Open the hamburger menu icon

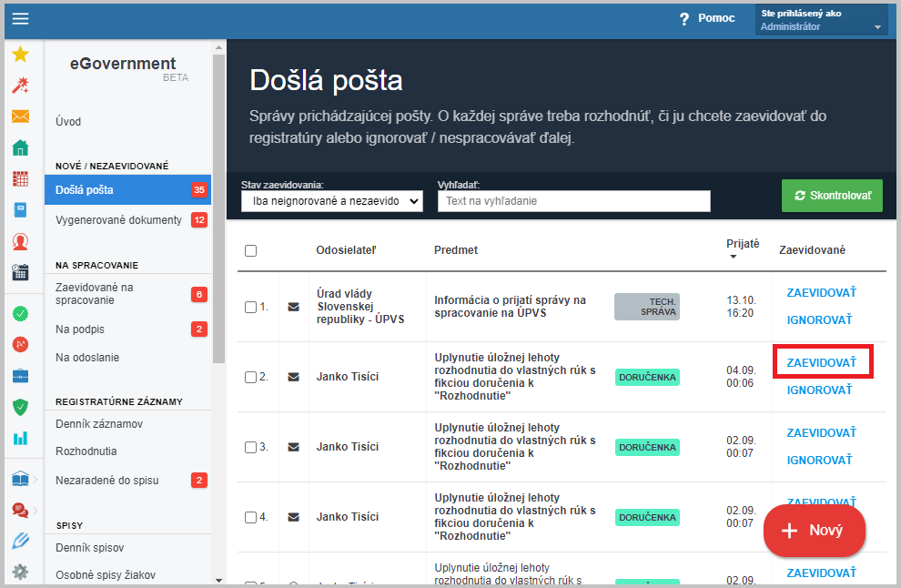[x=20, y=18]
